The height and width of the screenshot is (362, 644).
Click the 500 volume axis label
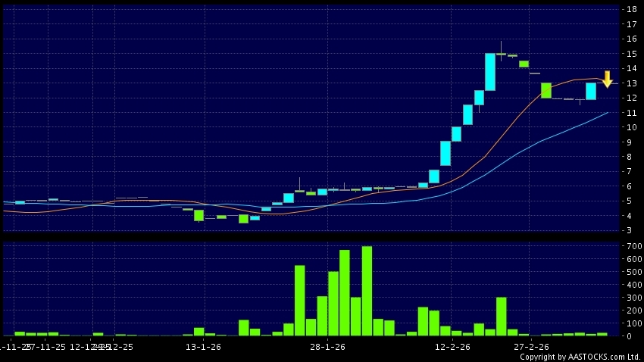coord(630,272)
